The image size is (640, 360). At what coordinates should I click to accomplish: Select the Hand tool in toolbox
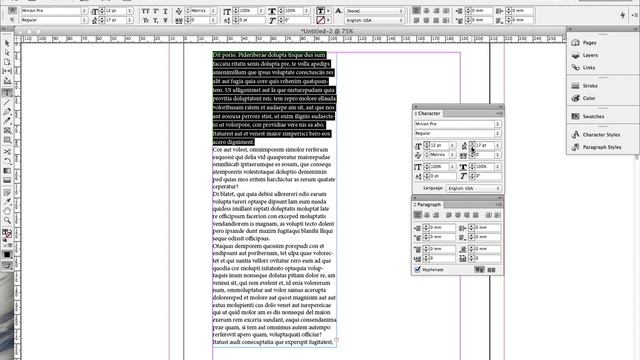[7, 211]
